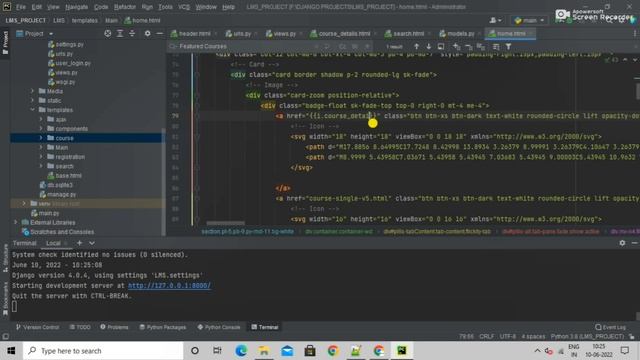Switch to search.html editor tab
This screenshot has width=640, height=360.
coord(405,33)
